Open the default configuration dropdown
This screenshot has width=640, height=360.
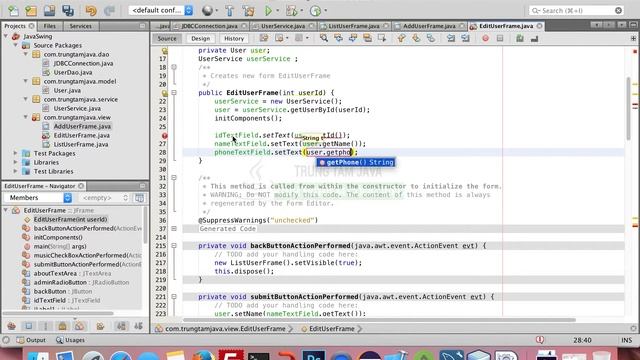161,10
